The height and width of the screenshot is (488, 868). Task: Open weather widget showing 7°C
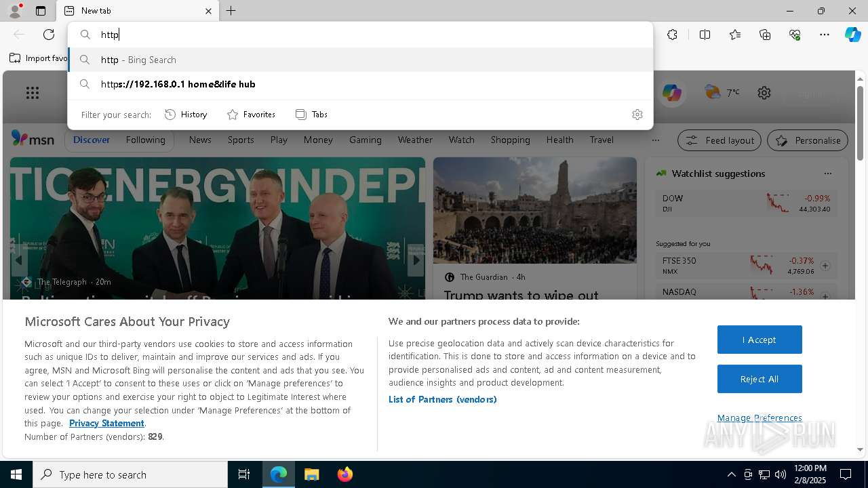coord(722,92)
